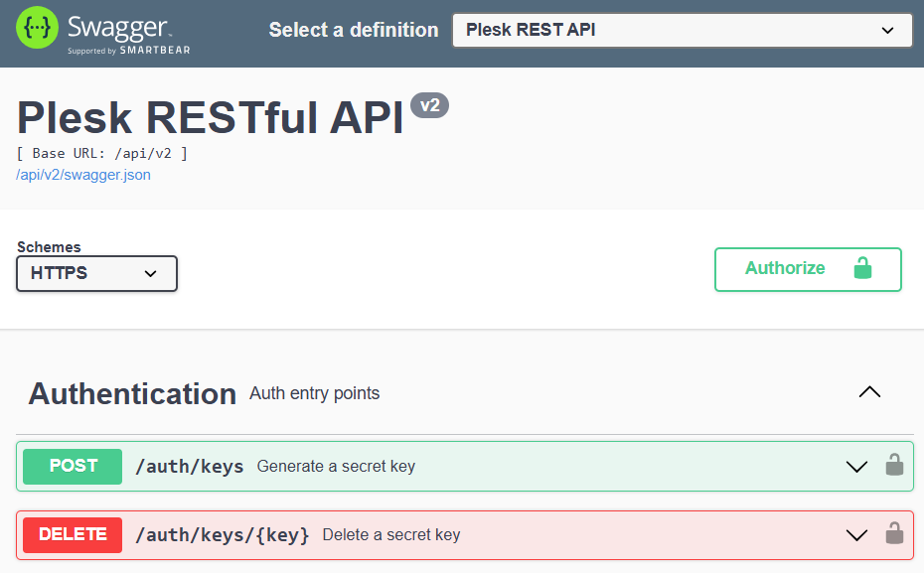Click the green POST method badge

73,467
